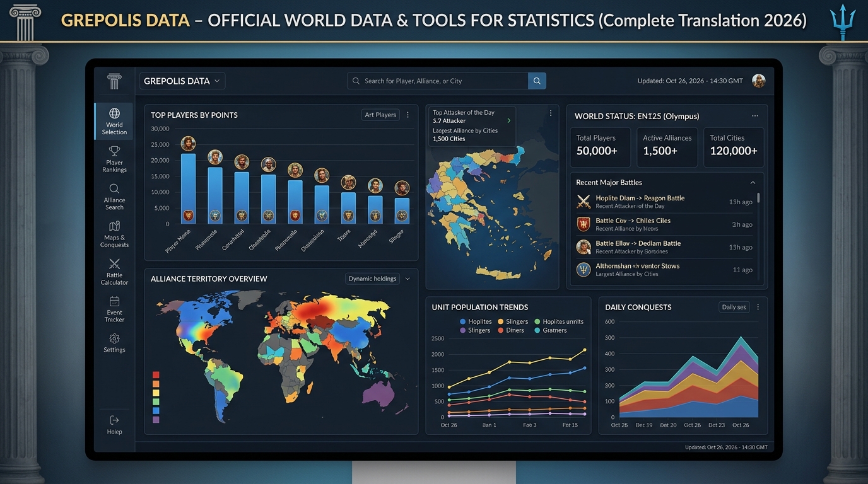The height and width of the screenshot is (484, 868).
Task: Open Event Tracker calendar icon
Action: point(114,301)
